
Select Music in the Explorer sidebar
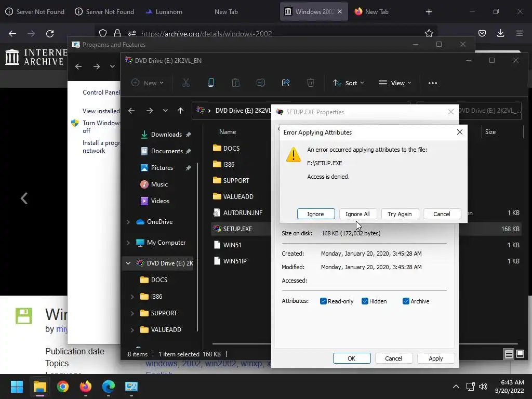[x=159, y=184]
